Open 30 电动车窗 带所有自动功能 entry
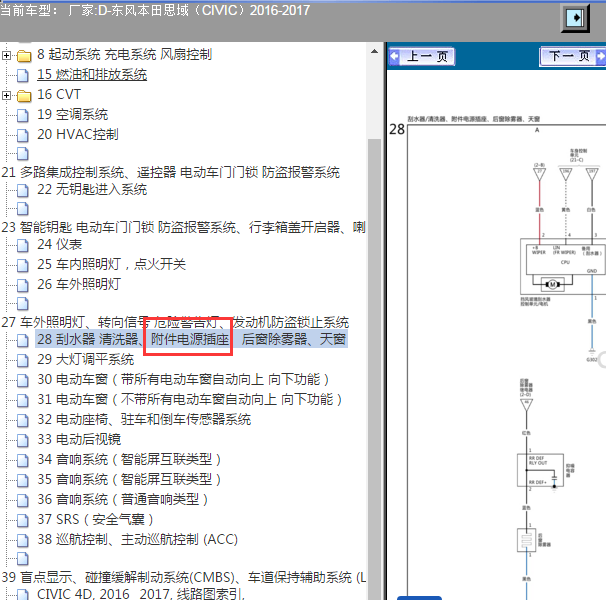This screenshot has height=600, width=606. click(x=184, y=380)
